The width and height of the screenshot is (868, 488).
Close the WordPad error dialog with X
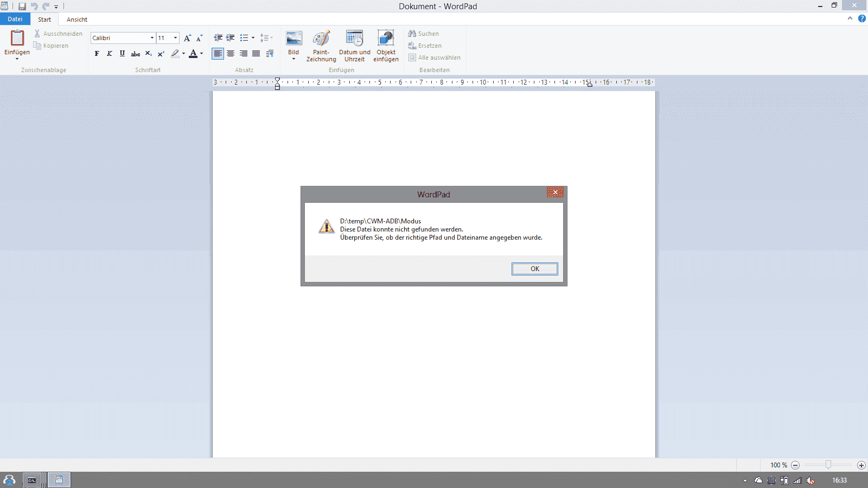[x=555, y=192]
